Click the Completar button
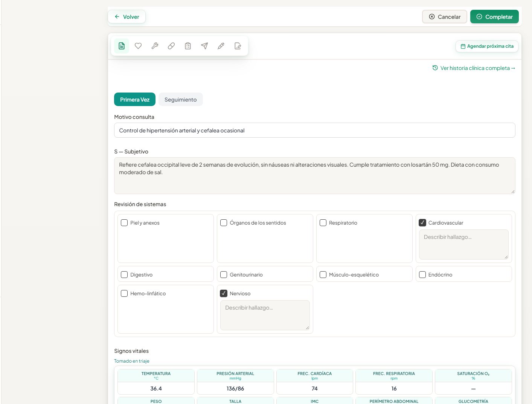Viewport: 532px width, 404px height. click(x=494, y=17)
